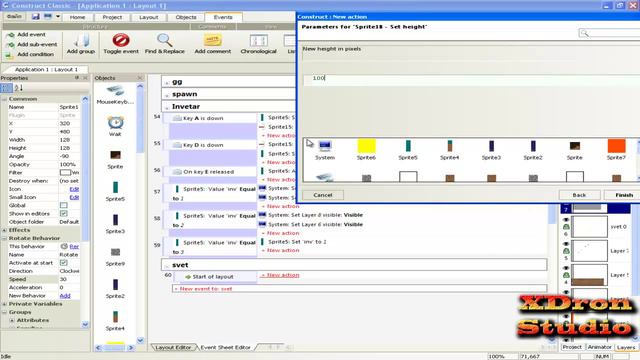
Task: Collapse the gg event group
Action: coord(167,82)
